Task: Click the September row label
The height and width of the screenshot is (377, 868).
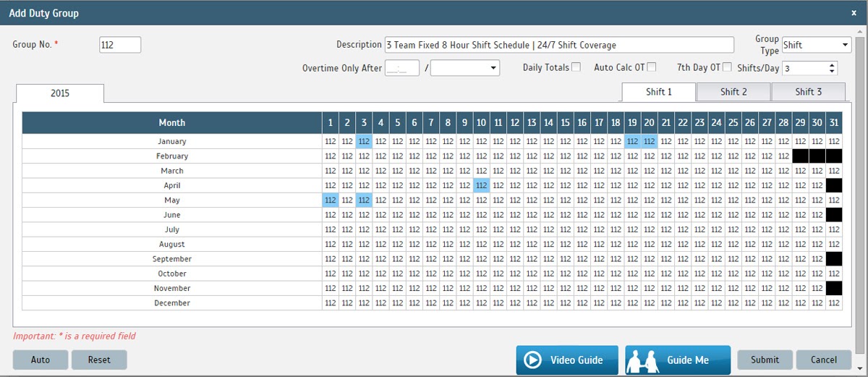Action: pos(172,259)
